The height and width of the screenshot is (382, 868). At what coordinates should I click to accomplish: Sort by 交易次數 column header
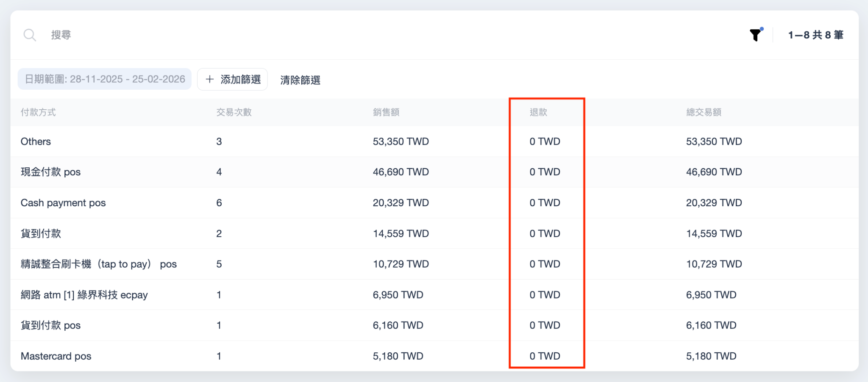[x=234, y=112]
